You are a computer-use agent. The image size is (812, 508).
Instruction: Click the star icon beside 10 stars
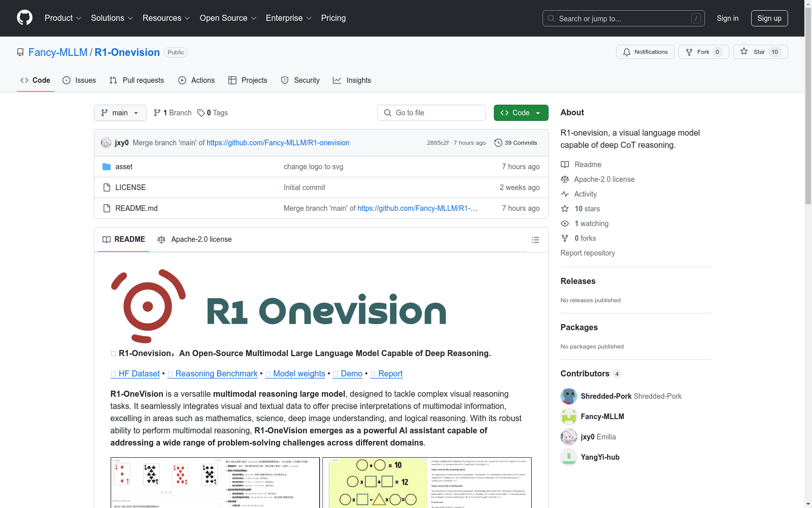click(565, 209)
